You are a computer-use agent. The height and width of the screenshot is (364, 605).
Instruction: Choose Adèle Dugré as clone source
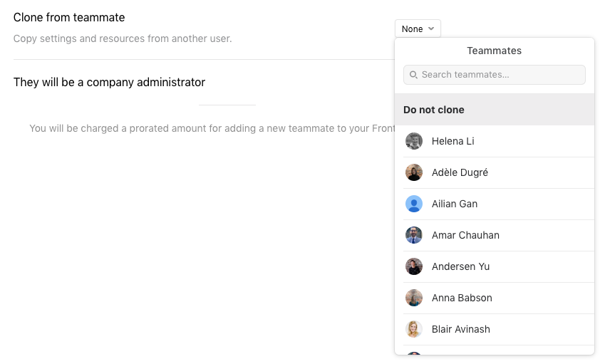tap(499, 172)
